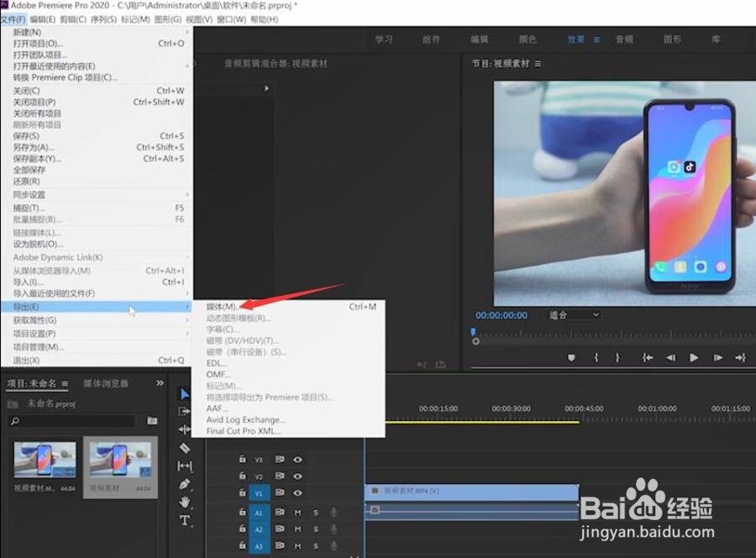
Task: Open the Program monitor panel menu icon
Action: point(538,64)
